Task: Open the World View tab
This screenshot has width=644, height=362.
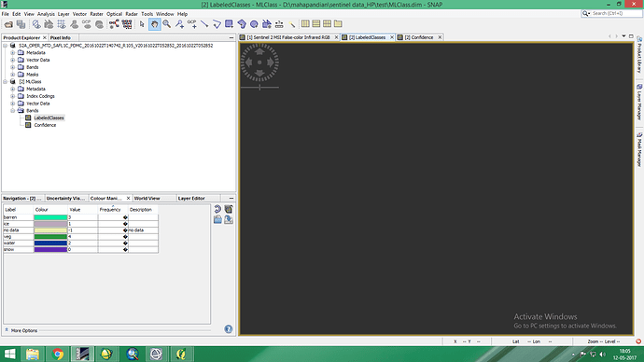Action: (147, 198)
